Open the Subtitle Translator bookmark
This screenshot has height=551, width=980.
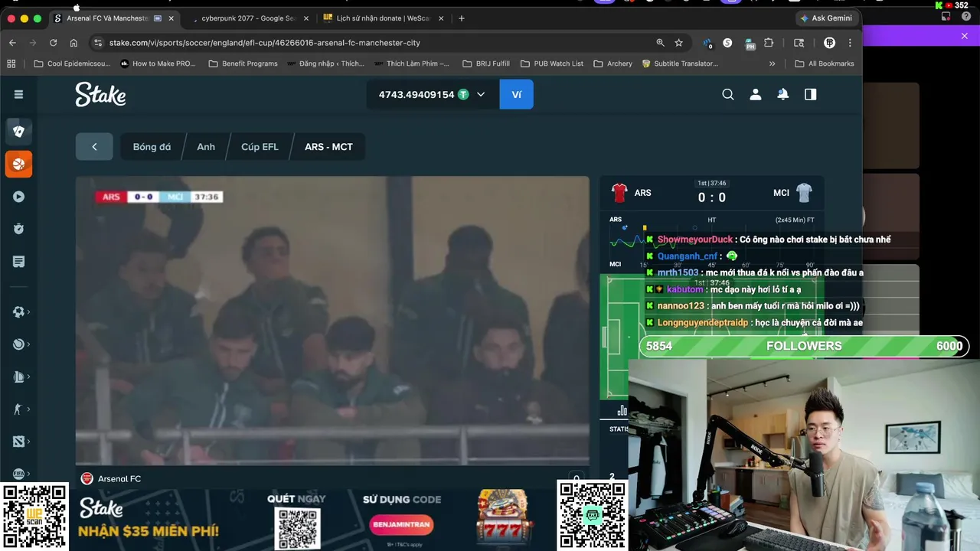pyautogui.click(x=680, y=64)
